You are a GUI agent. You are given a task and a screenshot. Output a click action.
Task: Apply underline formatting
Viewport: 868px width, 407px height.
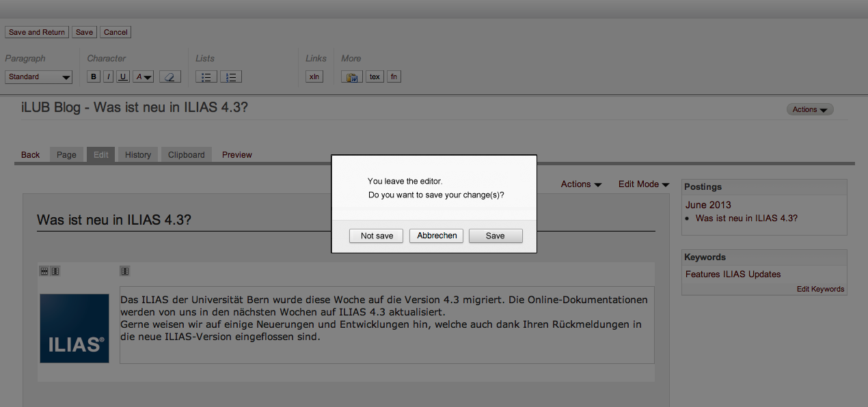pyautogui.click(x=123, y=77)
